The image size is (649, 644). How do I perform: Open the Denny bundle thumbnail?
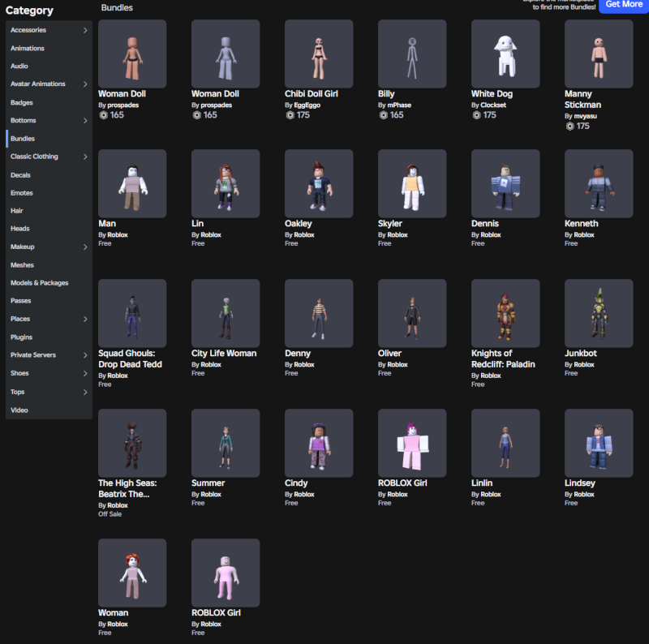[319, 313]
